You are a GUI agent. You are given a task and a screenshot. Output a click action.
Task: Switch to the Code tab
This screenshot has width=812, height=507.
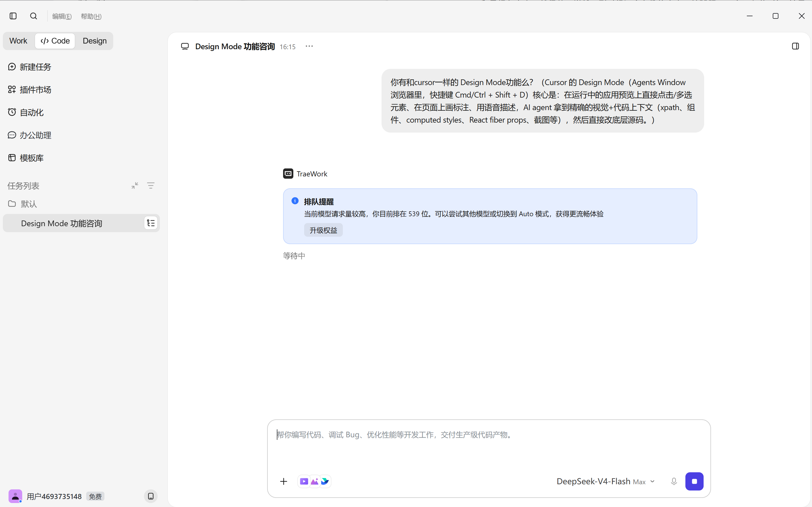click(55, 41)
